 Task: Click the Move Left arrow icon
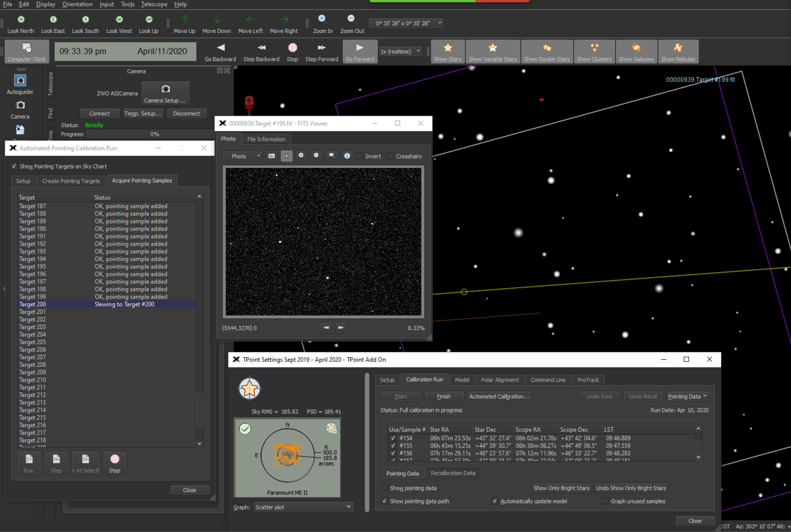250,19
